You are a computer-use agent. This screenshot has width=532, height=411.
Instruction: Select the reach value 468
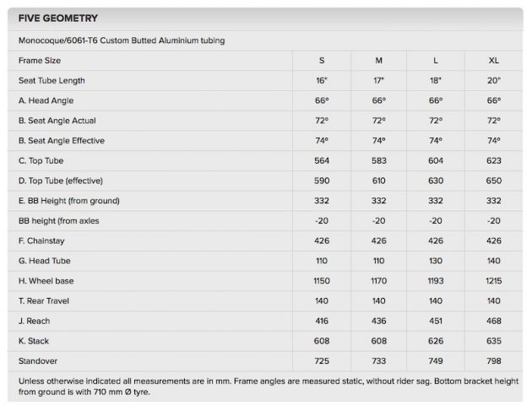coord(493,321)
